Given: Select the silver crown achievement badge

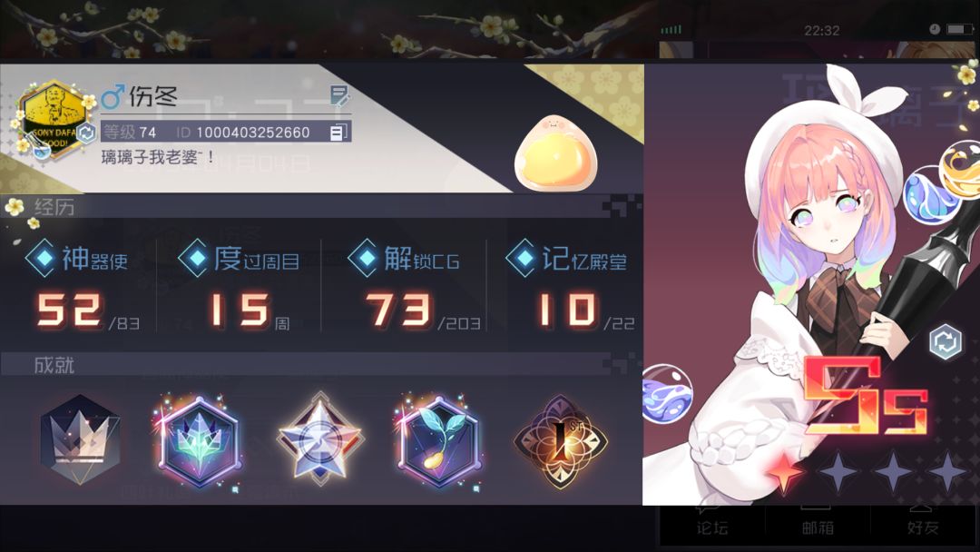Looking at the screenshot, I should [80, 439].
